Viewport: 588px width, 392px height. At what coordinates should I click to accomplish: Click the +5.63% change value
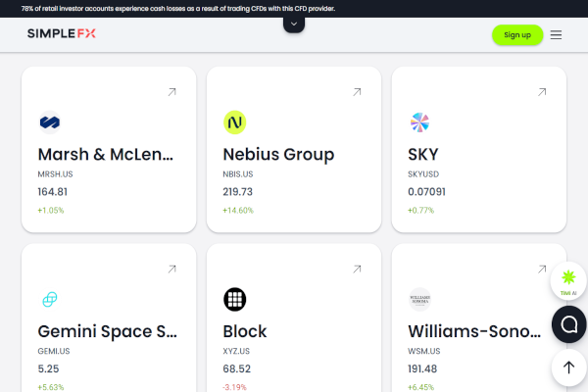51,387
